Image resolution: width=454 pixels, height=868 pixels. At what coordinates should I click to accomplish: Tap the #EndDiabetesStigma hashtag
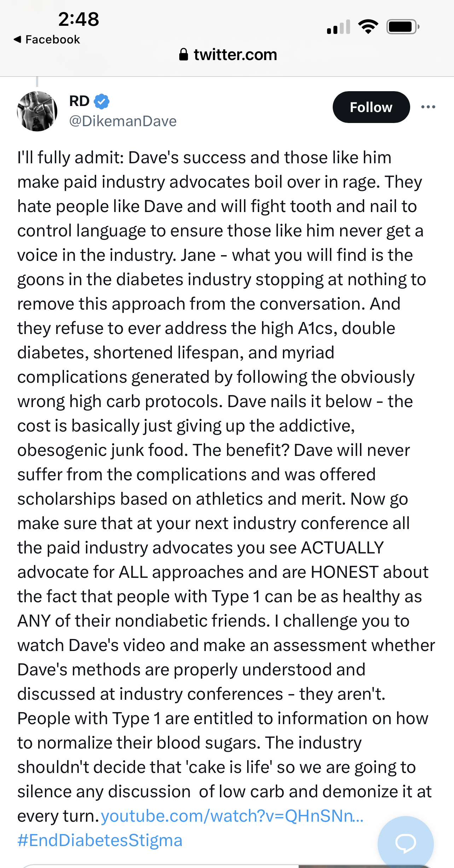[100, 840]
